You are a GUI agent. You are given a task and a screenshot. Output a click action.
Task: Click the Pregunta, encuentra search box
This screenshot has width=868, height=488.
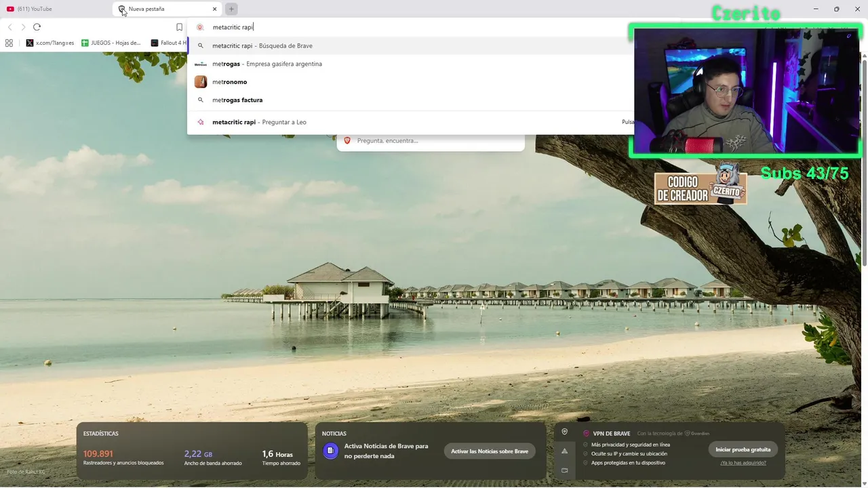431,140
